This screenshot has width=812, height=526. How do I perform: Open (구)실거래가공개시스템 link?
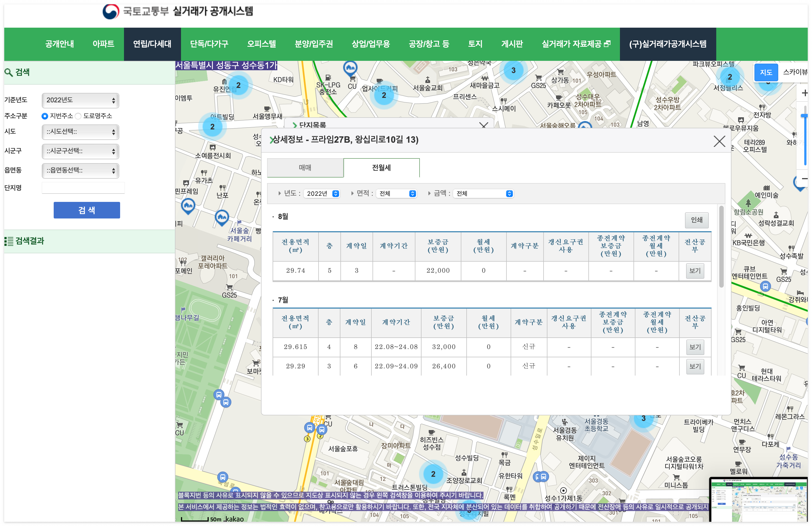[x=668, y=44]
